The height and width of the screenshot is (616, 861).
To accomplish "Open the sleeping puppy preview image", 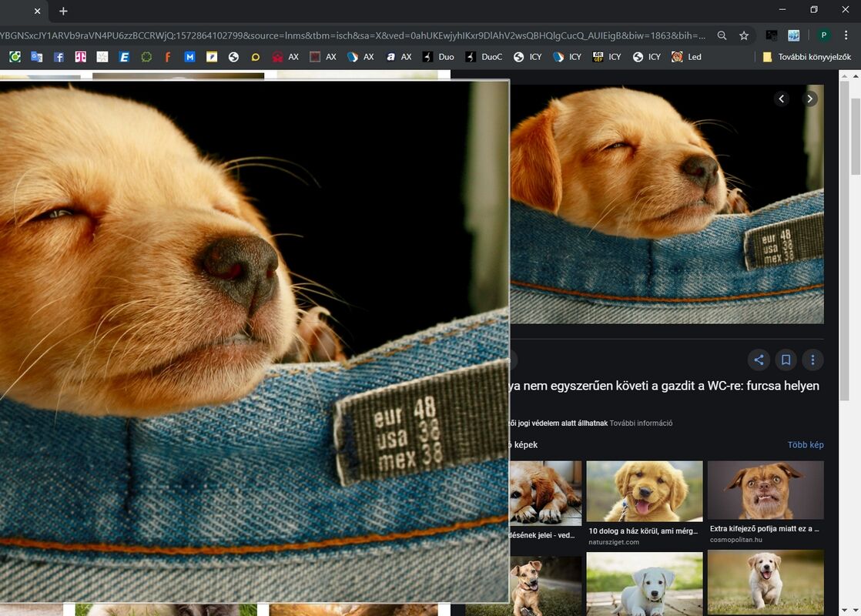I will tap(667, 204).
